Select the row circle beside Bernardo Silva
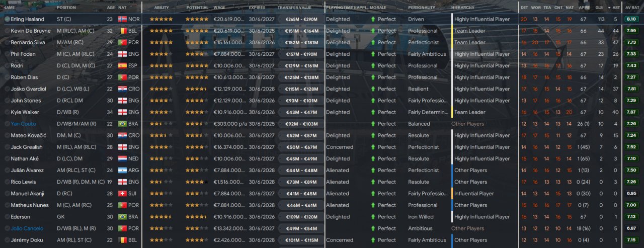The width and height of the screenshot is (644, 248). [7, 42]
